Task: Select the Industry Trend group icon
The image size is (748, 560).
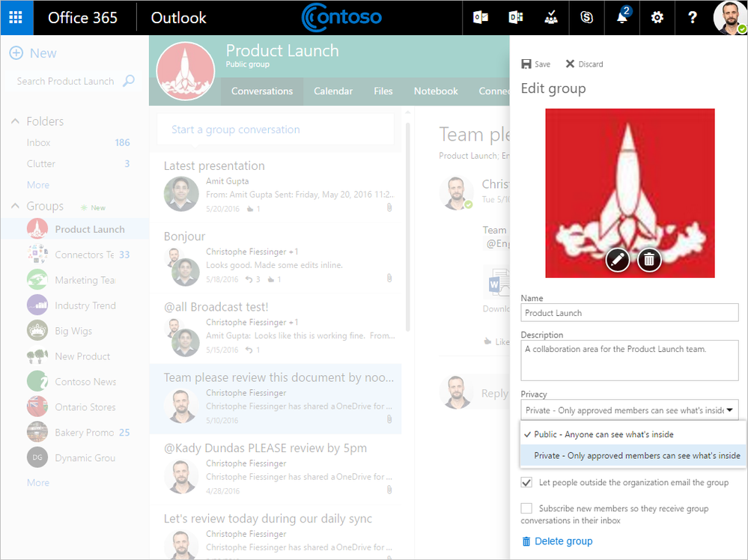Action: pyautogui.click(x=37, y=305)
